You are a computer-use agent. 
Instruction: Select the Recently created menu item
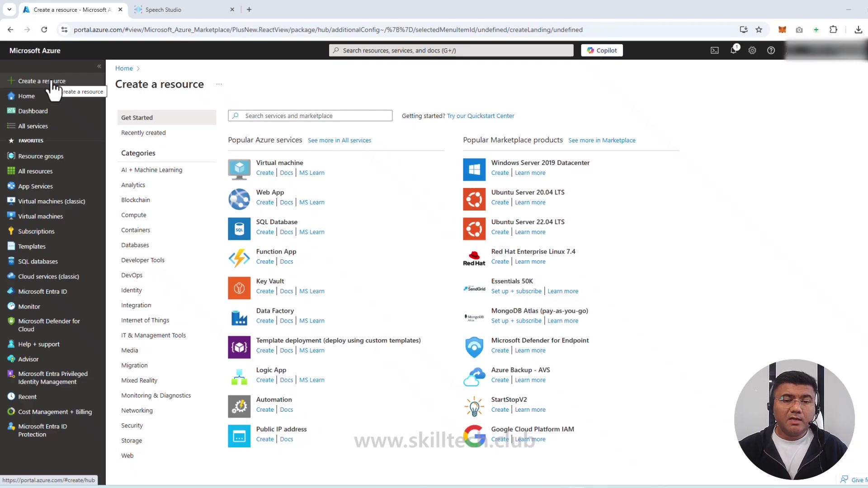tap(143, 133)
